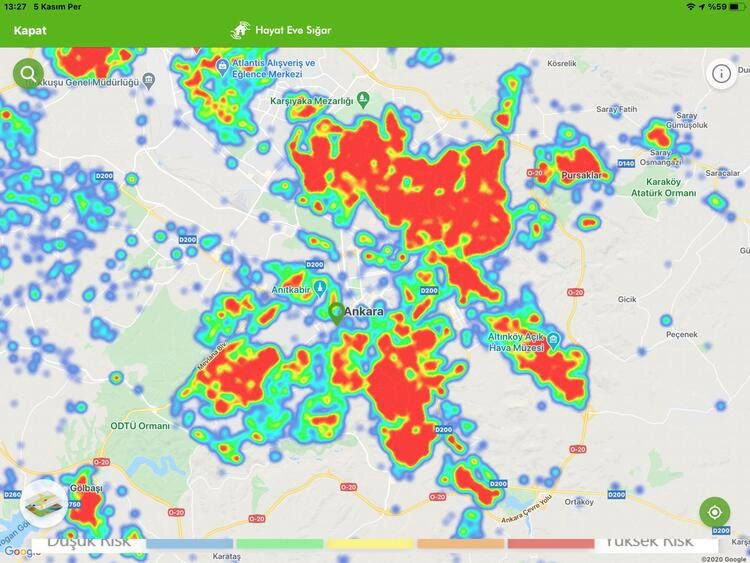Open the map search magnifier icon
The width and height of the screenshot is (750, 563).
pos(28,74)
